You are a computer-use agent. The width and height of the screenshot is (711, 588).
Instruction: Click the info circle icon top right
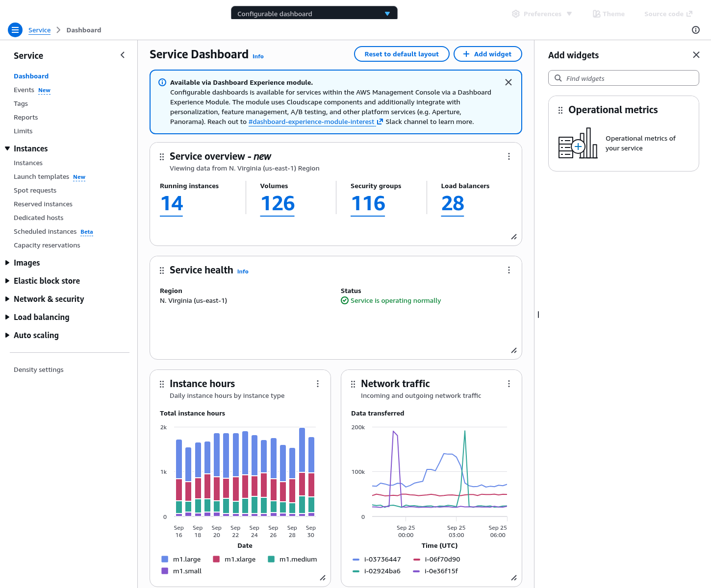pyautogui.click(x=695, y=30)
